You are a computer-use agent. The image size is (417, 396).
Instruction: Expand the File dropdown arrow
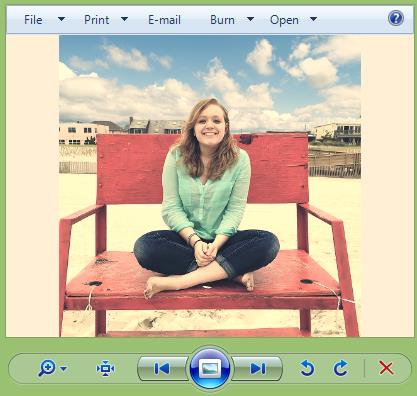pyautogui.click(x=61, y=19)
